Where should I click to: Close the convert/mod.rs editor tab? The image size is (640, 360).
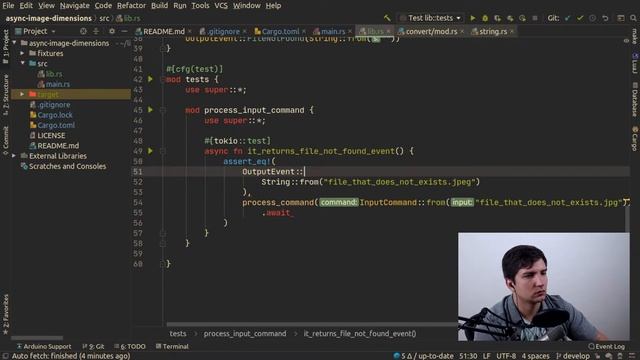pos(462,31)
